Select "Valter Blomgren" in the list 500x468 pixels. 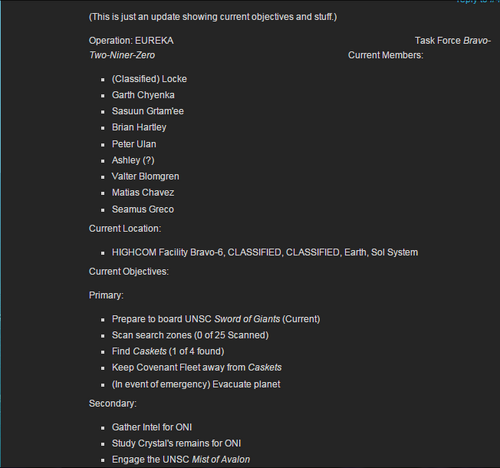(x=145, y=176)
